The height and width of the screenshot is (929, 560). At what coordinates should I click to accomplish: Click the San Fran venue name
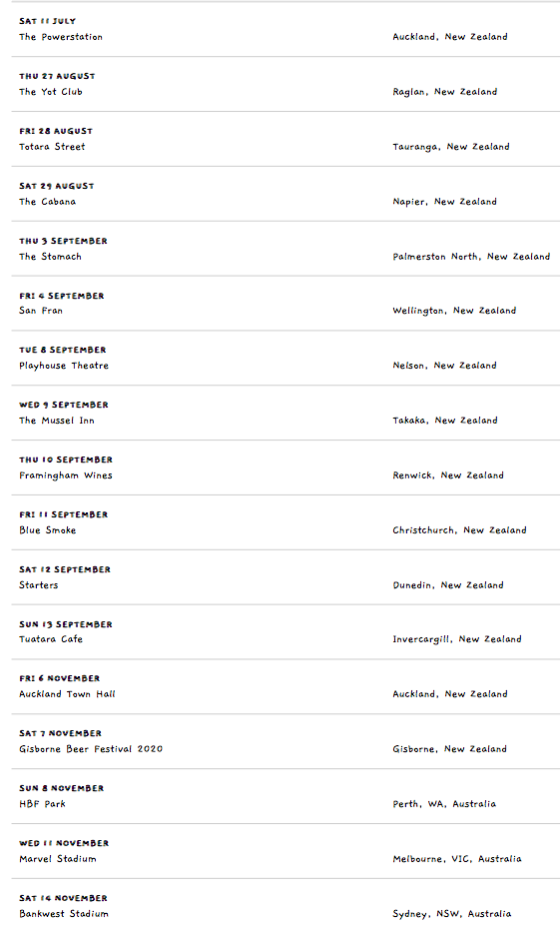pyautogui.click(x=41, y=311)
